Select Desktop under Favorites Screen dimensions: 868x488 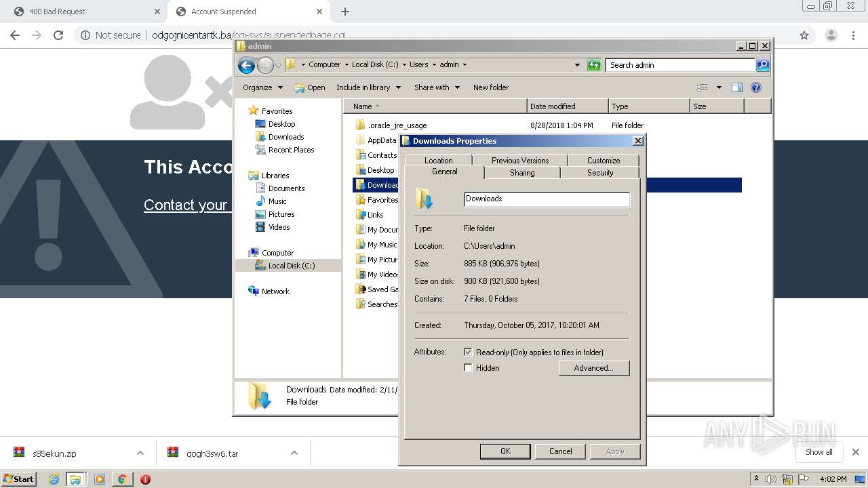281,124
